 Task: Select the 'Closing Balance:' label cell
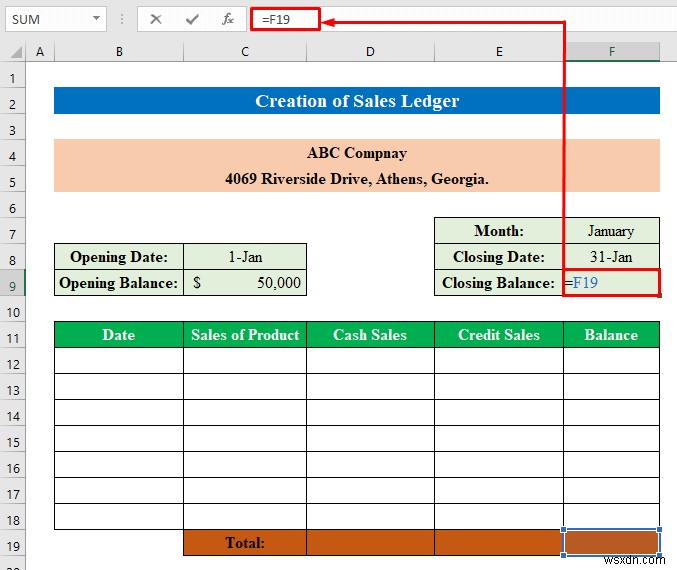pos(499,283)
